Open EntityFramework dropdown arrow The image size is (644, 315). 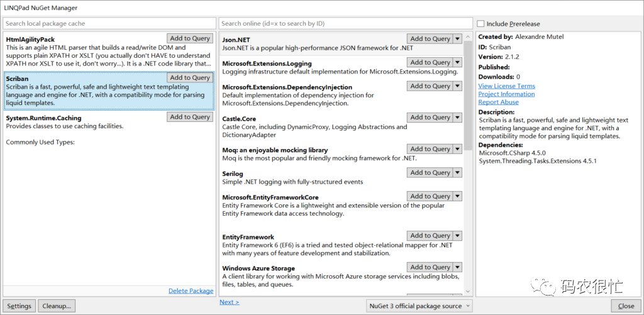tap(458, 236)
